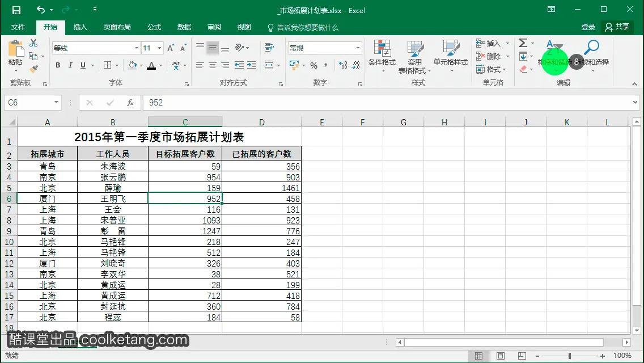Image resolution: width=644 pixels, height=363 pixels.
Task: Switch to the 数据 (Data) tab
Action: (x=184, y=27)
